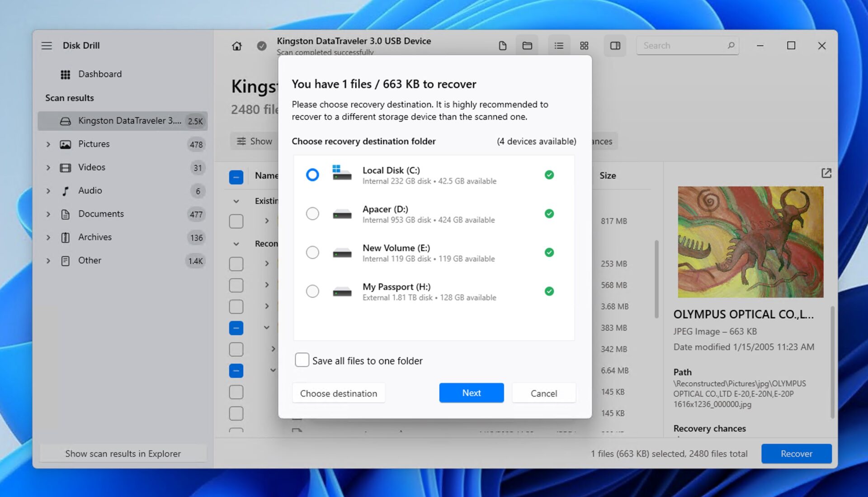Click Show scan results in Explorer
This screenshot has height=497, width=868.
(x=123, y=454)
